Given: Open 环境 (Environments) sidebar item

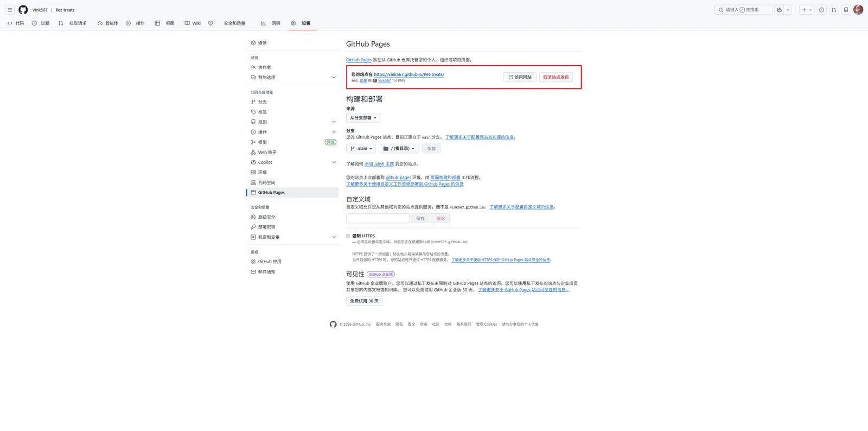Looking at the screenshot, I should (293, 173).
